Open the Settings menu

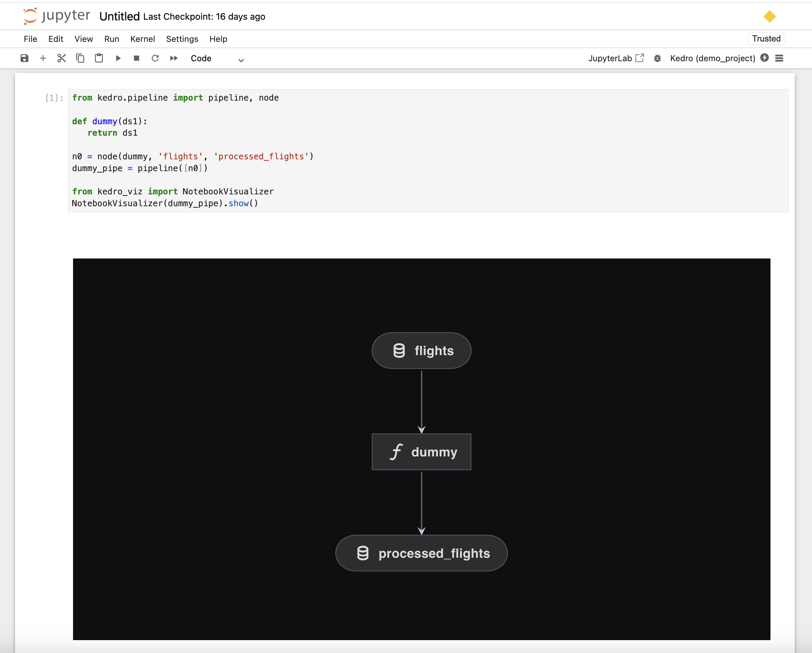[182, 39]
